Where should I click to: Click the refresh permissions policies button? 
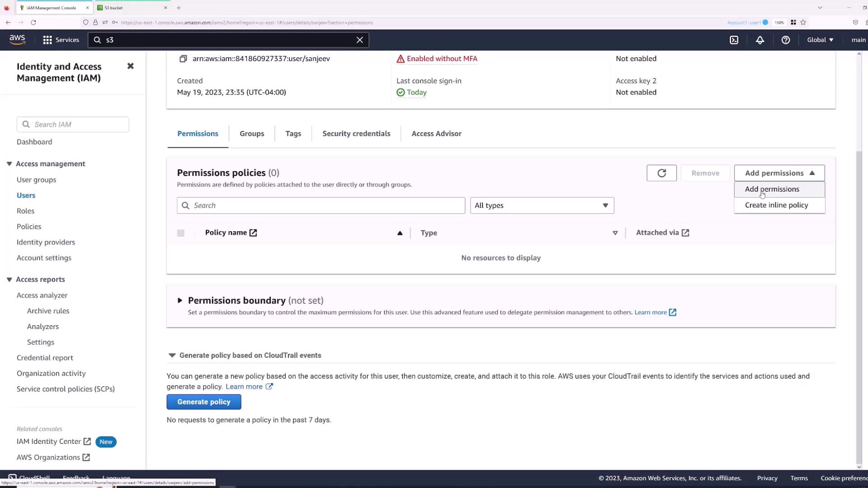661,173
